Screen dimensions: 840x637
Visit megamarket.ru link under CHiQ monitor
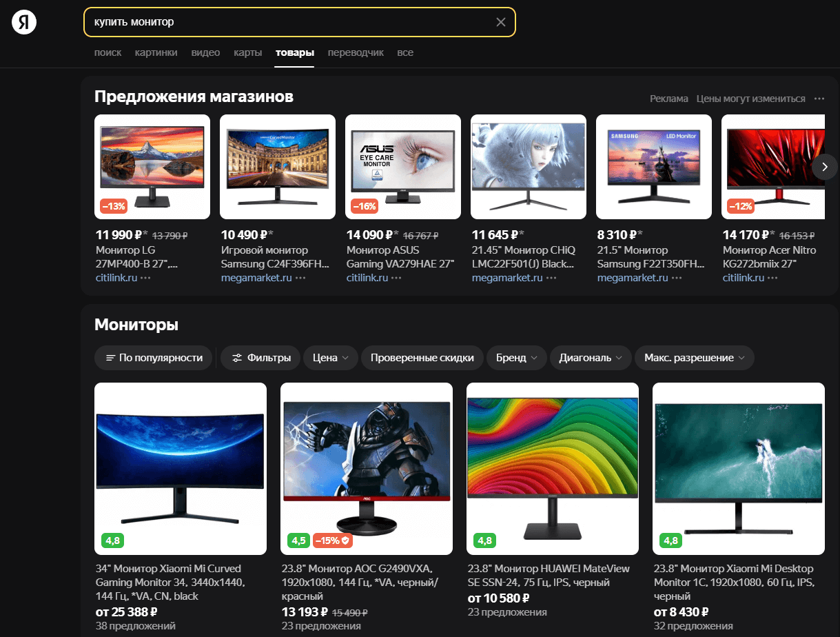point(507,278)
